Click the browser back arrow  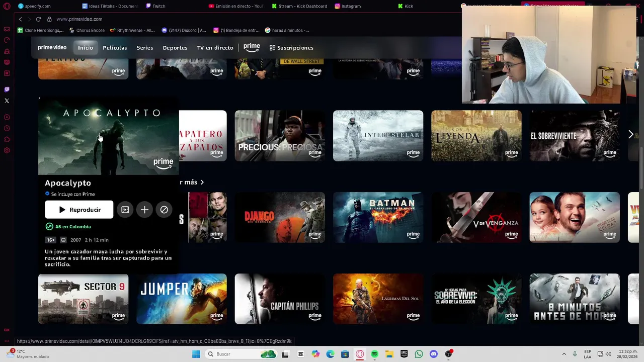(x=20, y=19)
